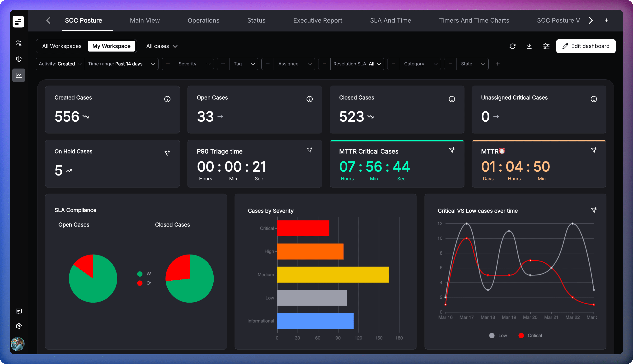Open the dashboard filter settings sliders icon

point(546,46)
